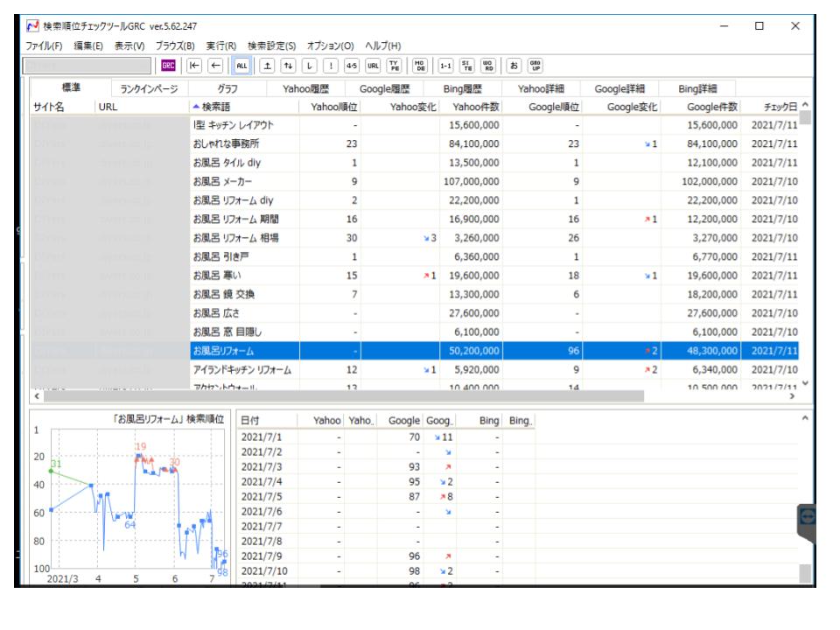
Task: Sort by the チェック日 column header
Action: point(770,107)
